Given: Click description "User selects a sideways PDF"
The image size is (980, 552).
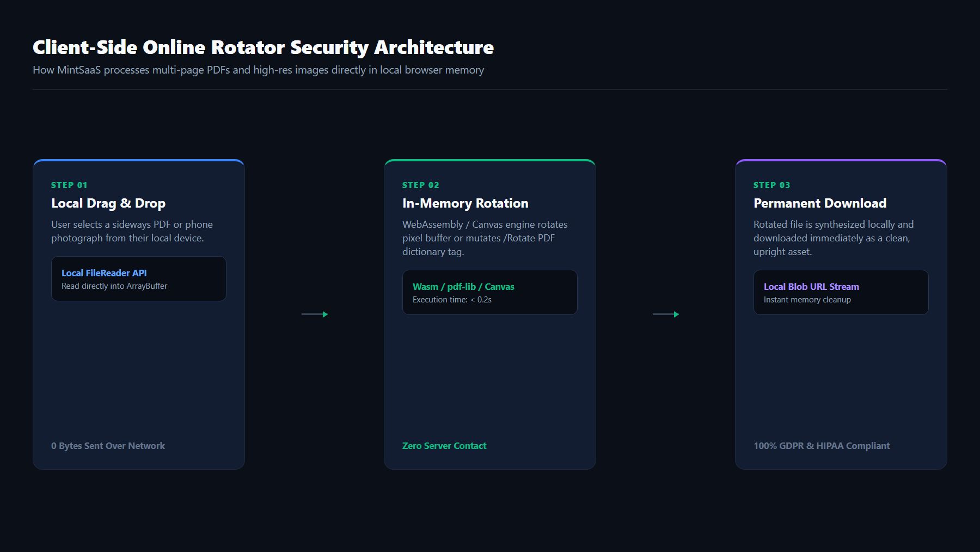Looking at the screenshot, I should [132, 231].
